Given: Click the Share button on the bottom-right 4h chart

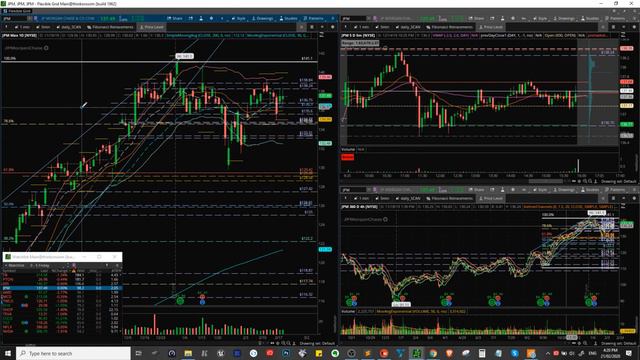Looking at the screenshot, I should [476, 190].
